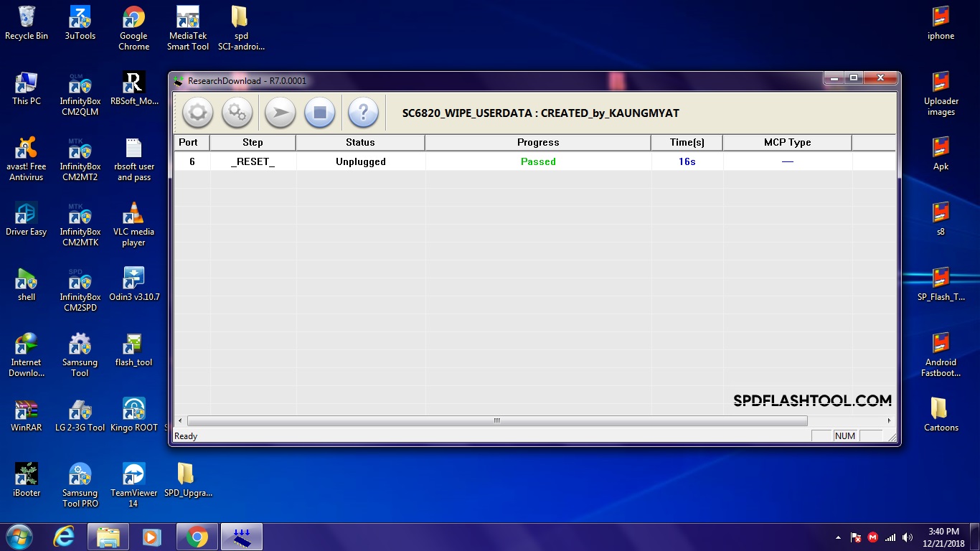Click the horizontal scrollbar thumb in ResearchDownload
The height and width of the screenshot is (551, 980).
pyautogui.click(x=497, y=421)
